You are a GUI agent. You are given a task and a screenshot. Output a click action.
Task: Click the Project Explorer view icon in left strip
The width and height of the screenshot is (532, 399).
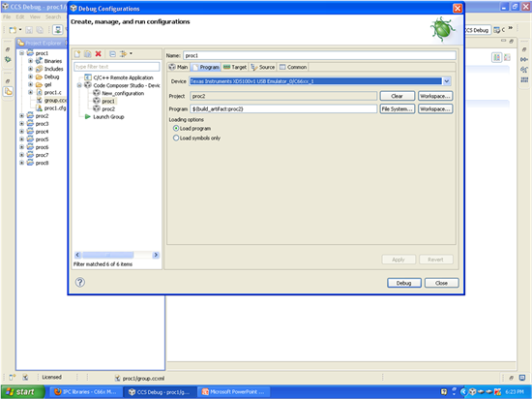click(x=8, y=91)
